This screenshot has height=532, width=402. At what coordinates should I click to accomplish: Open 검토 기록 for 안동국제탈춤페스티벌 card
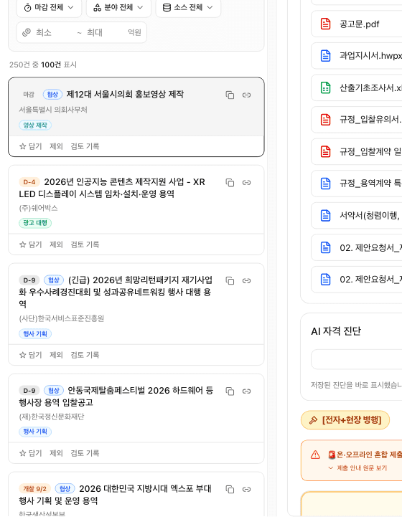click(x=85, y=453)
